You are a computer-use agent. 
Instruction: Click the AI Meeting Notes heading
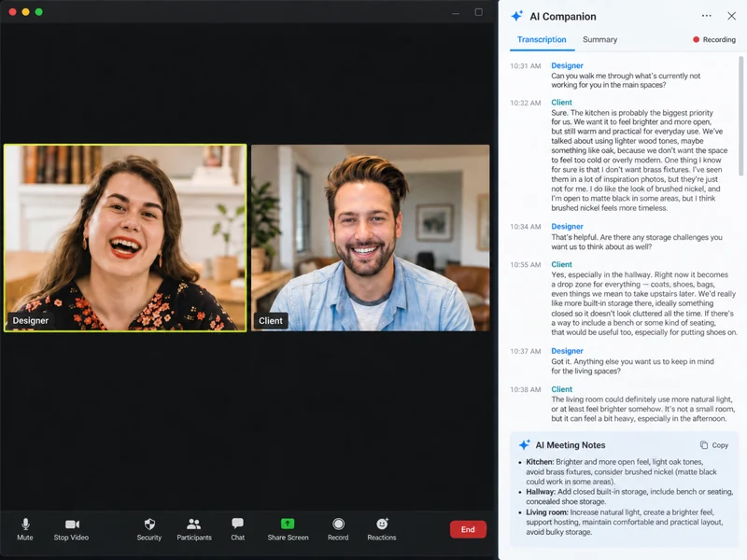pos(571,445)
